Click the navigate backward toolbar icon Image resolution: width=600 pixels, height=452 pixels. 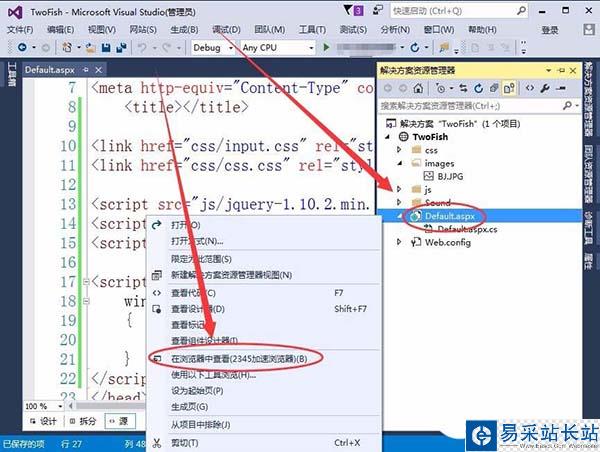[22, 47]
